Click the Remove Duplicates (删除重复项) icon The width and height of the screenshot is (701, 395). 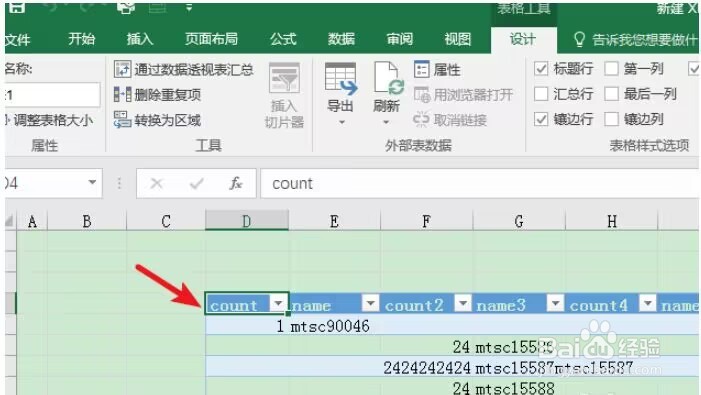point(122,94)
